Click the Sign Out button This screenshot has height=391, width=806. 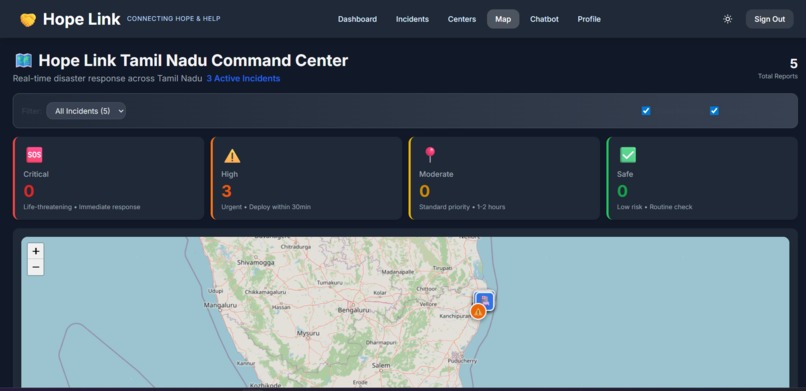click(x=770, y=19)
